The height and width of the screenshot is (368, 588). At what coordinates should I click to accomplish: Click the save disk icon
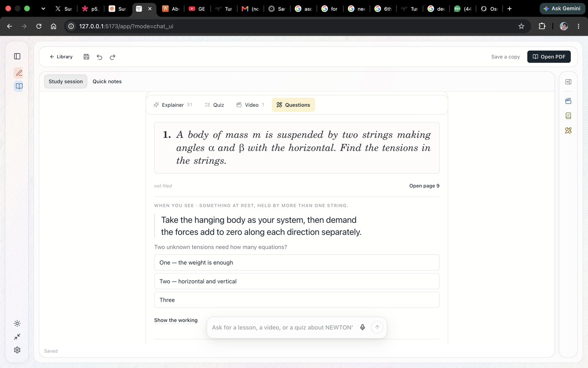pyautogui.click(x=86, y=57)
